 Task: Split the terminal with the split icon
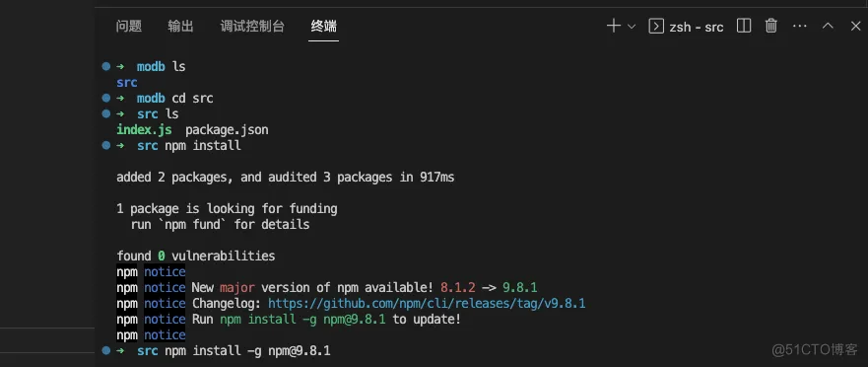click(744, 26)
